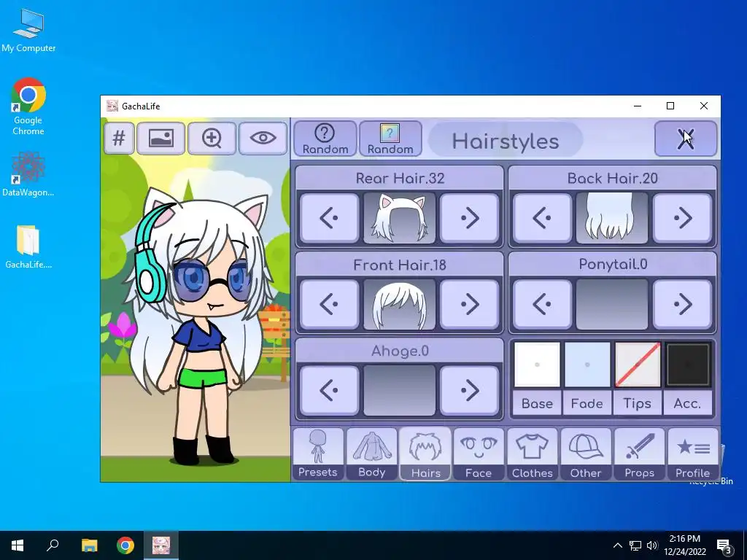Select the GachaLife folder on desktop

click(28, 246)
